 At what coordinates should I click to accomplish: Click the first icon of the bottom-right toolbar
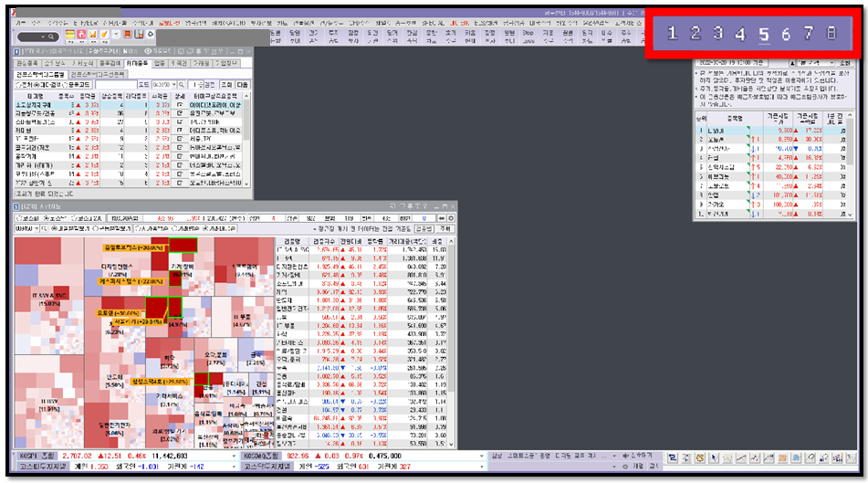672,458
